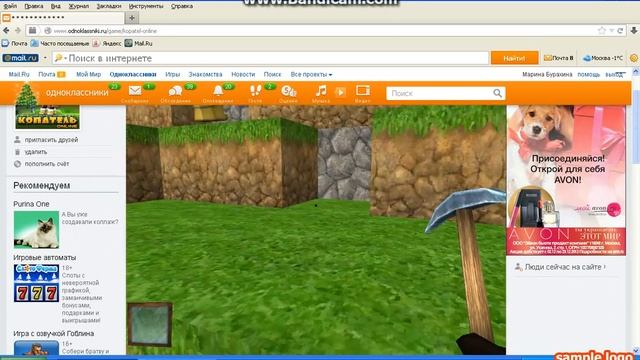Open Мой Мир link
Viewport: 640px width, 360px height.
point(89,74)
